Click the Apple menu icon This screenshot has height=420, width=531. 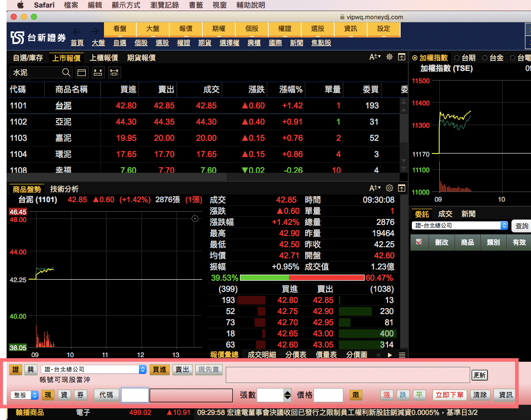[21, 5]
